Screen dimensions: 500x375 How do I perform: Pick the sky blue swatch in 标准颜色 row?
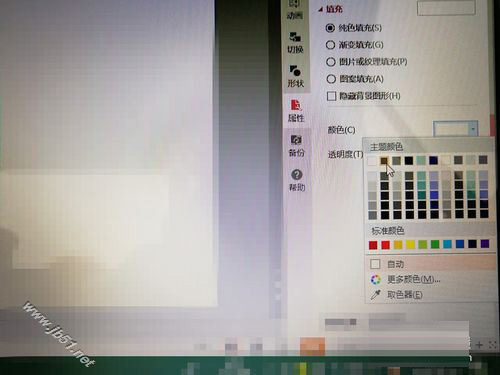pos(447,244)
